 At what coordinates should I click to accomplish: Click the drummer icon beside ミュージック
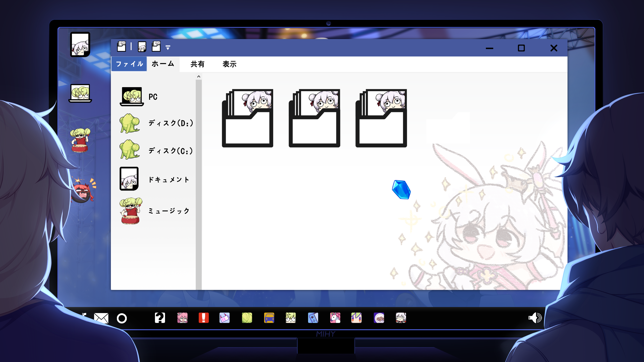(x=130, y=211)
